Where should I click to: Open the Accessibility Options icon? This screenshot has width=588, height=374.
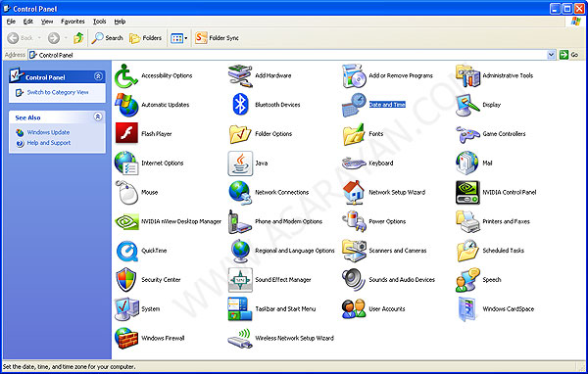(x=126, y=75)
